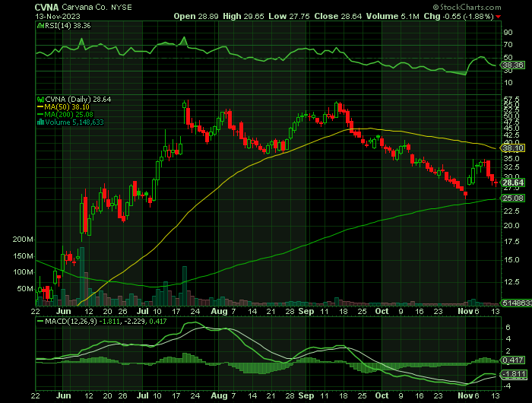Viewport: 532px width, 403px height.
Task: Click the 28.64 last-price axis tag
Action: (x=513, y=182)
